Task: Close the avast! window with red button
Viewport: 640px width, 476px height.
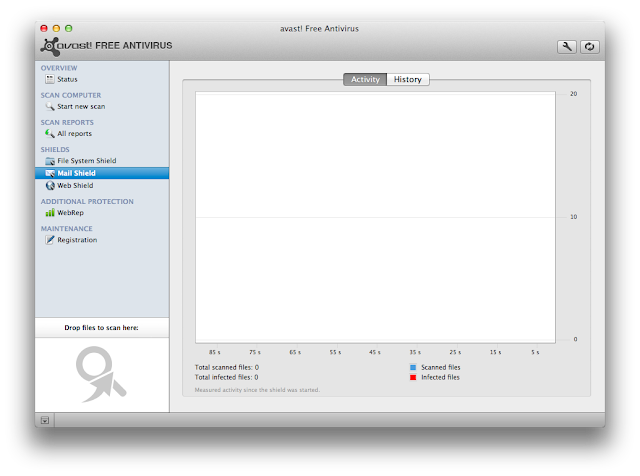Action: pyautogui.click(x=44, y=28)
